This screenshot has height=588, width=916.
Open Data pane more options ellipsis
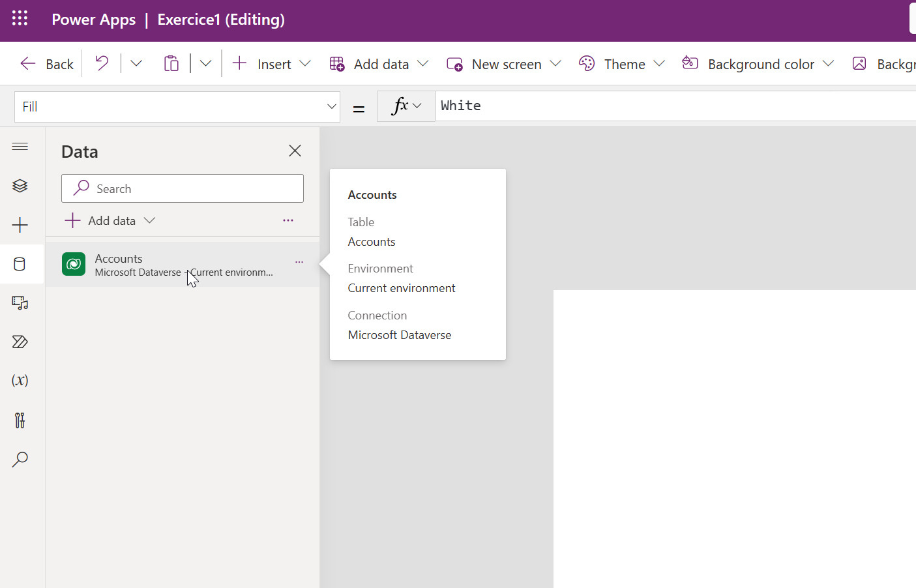[288, 220]
